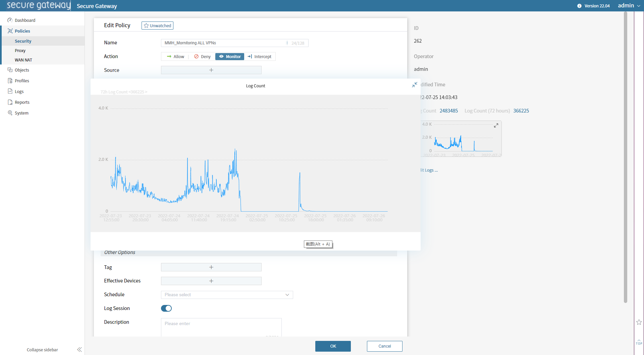Expand the Logs sidebar section
This screenshot has height=355, width=644.
pos(19,91)
